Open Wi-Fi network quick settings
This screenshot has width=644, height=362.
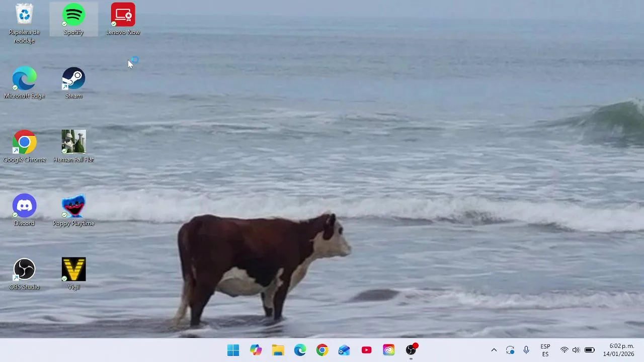(565, 350)
